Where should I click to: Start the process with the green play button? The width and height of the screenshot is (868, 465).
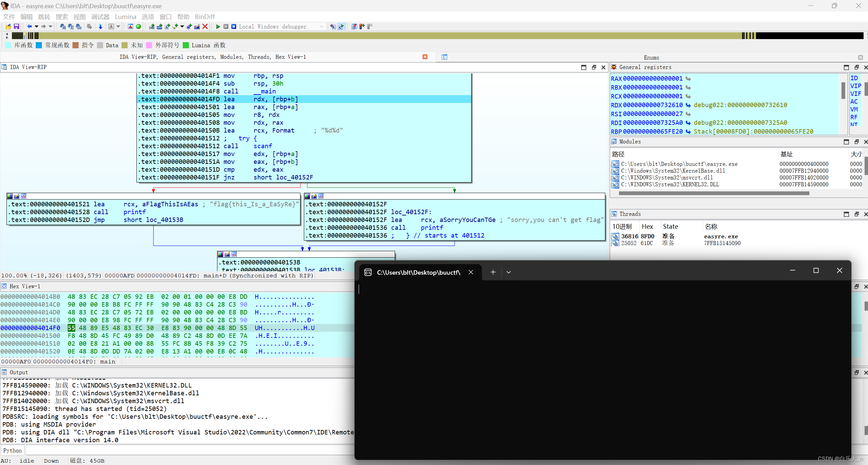coord(218,27)
